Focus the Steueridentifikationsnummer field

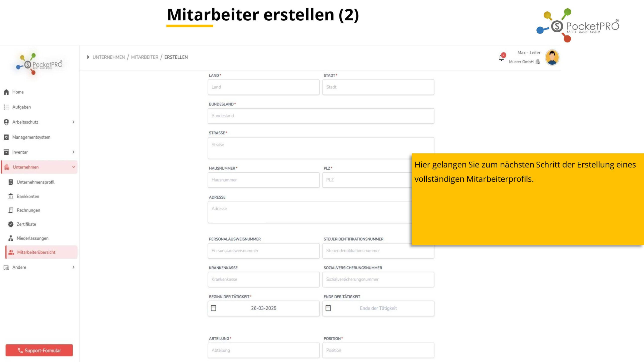[378, 251]
